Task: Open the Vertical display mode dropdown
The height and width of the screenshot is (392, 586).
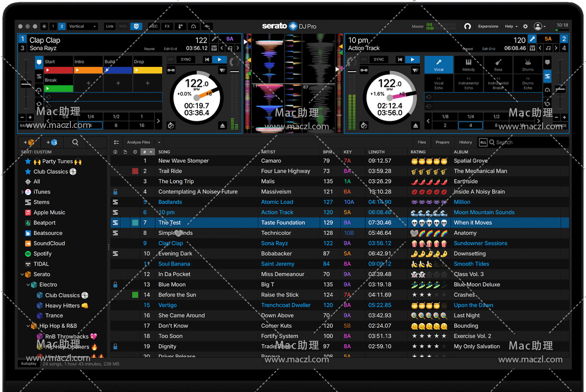Action: pyautogui.click(x=82, y=26)
